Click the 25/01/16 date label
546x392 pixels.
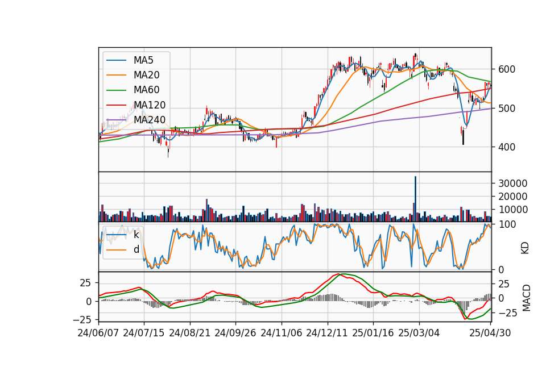pyautogui.click(x=373, y=333)
